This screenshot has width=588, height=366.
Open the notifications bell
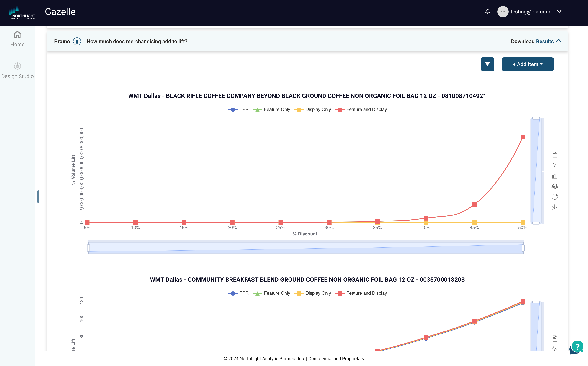487,12
